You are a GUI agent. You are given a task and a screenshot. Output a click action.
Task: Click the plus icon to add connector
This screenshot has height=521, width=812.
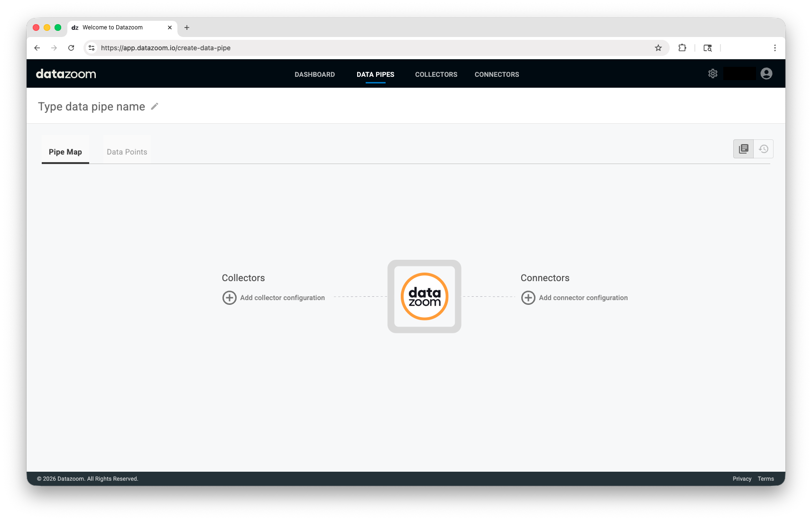528,298
